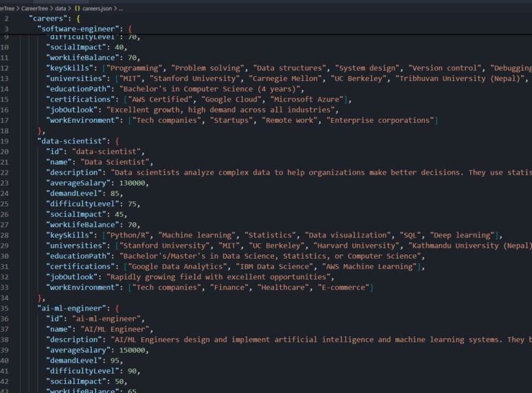Click "Rapidly growing field" jobOutlook value

click(x=218, y=277)
